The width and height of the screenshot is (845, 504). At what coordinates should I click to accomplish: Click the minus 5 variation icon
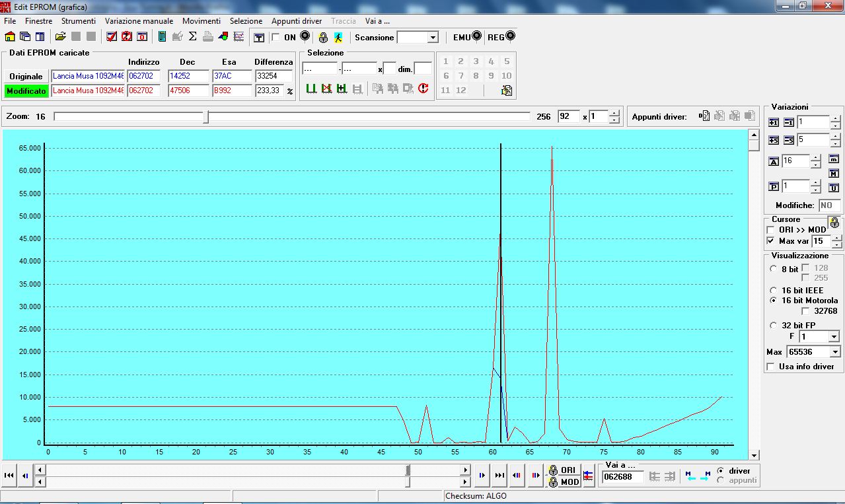[789, 140]
